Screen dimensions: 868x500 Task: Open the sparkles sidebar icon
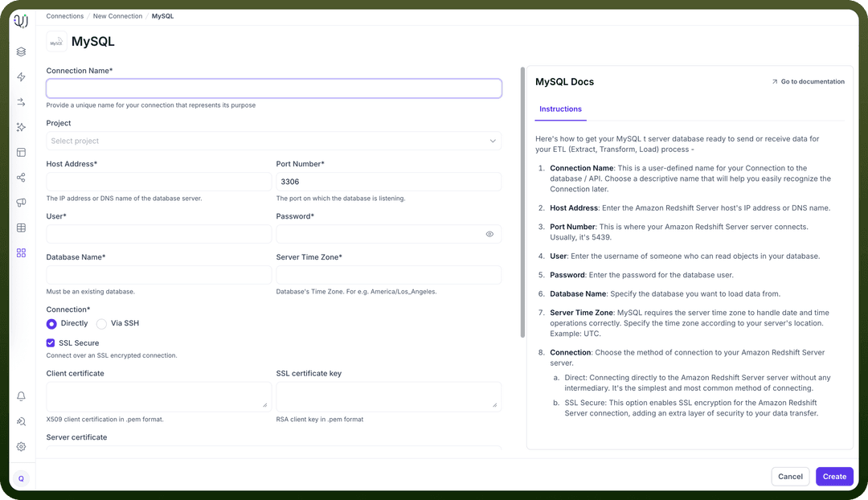(21, 127)
